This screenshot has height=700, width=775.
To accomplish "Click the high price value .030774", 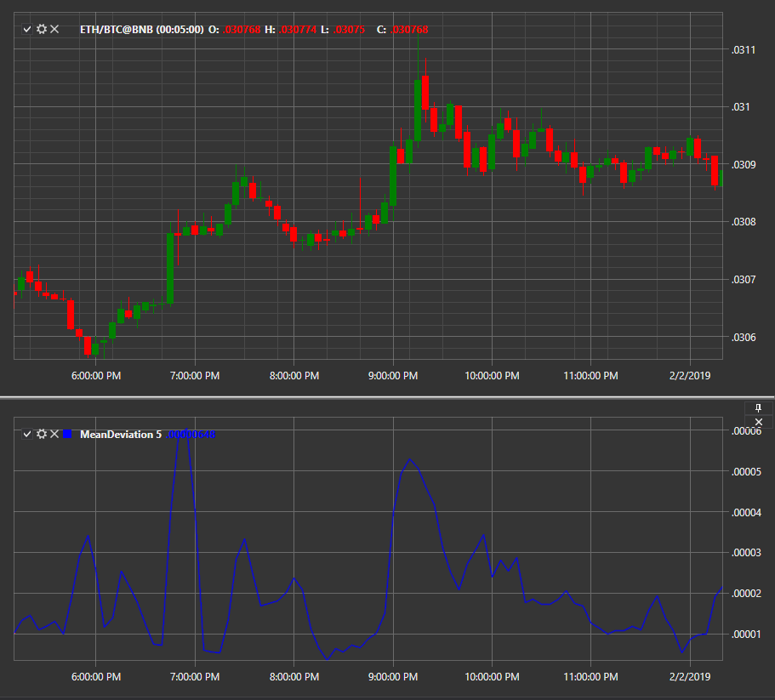I will pos(298,30).
